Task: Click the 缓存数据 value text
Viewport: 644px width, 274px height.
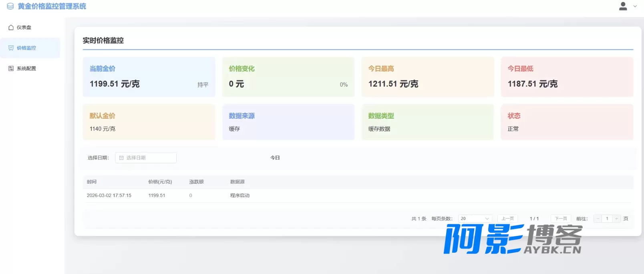Action: [x=379, y=129]
